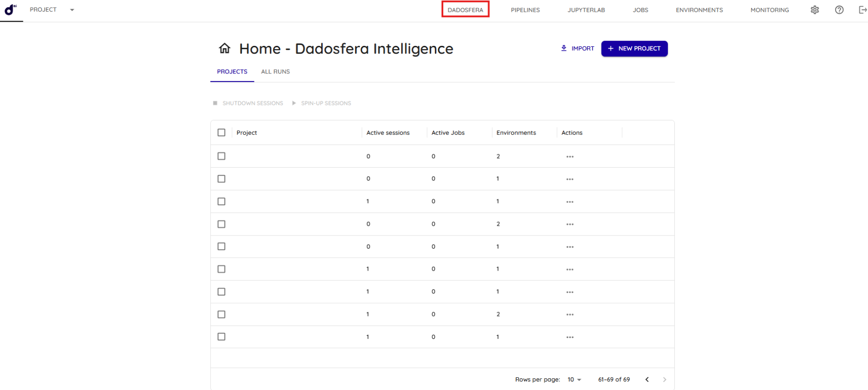
Task: Switch to the ALL RUNS tab
Action: tap(275, 72)
